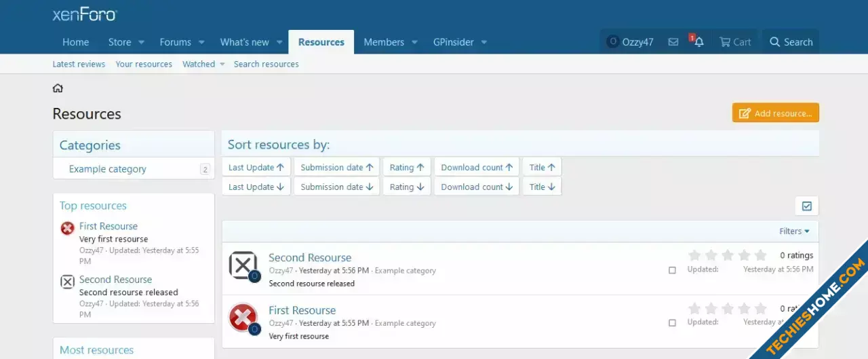Open the Watched link
This screenshot has width=868, height=359.
pos(199,64)
